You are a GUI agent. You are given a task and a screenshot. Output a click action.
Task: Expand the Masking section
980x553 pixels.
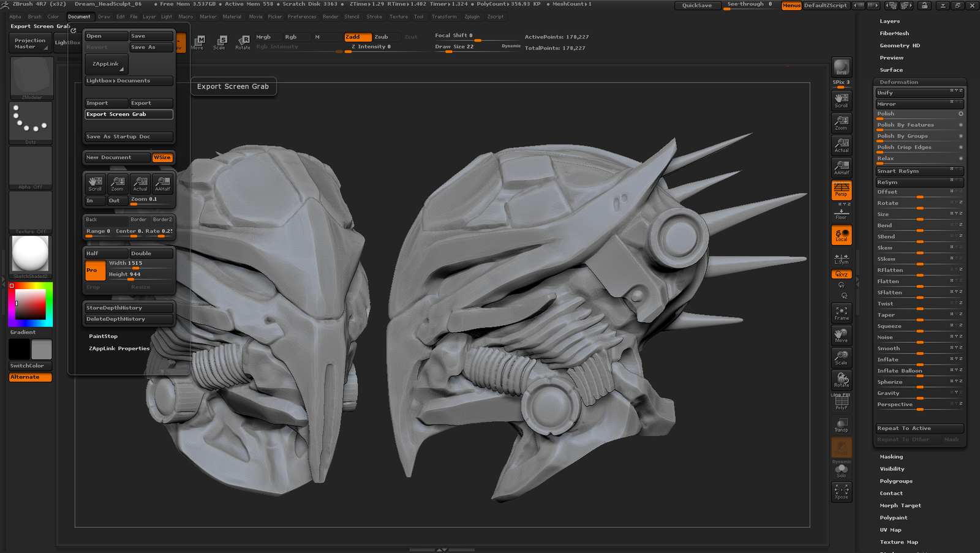tap(891, 457)
